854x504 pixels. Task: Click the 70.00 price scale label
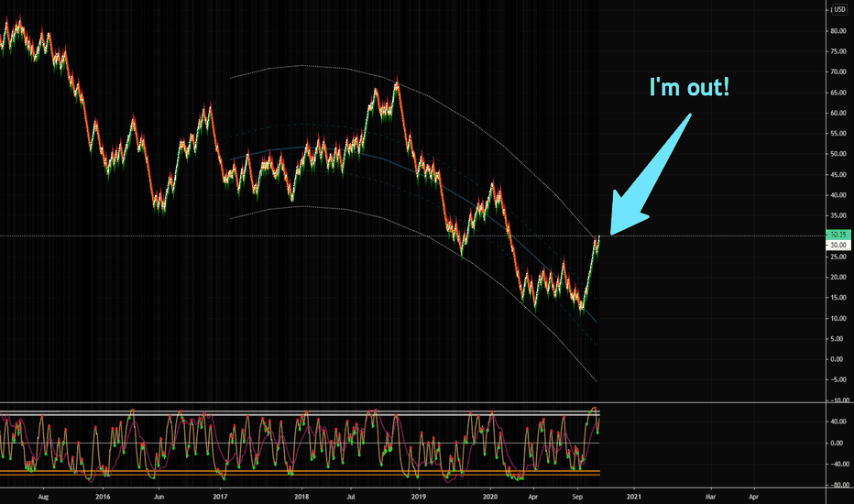[838, 71]
